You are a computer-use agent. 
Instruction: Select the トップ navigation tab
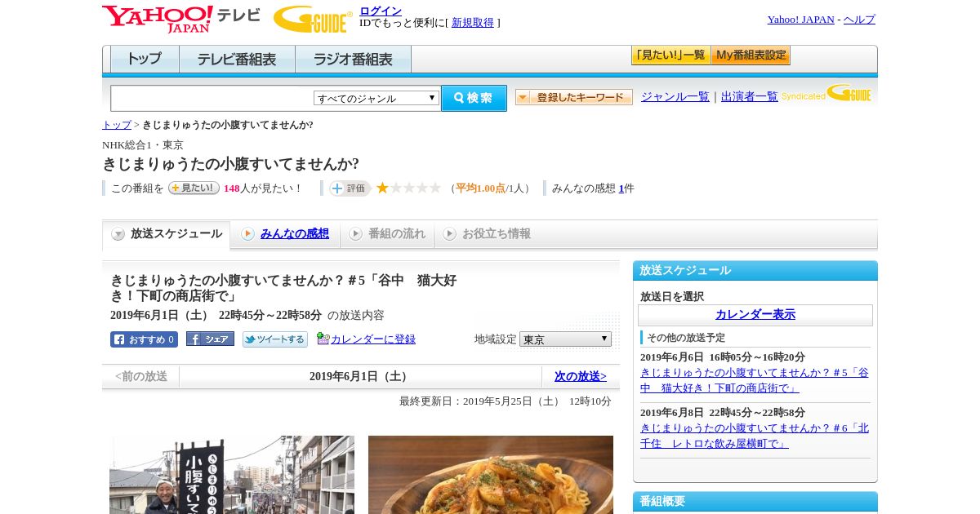point(145,60)
